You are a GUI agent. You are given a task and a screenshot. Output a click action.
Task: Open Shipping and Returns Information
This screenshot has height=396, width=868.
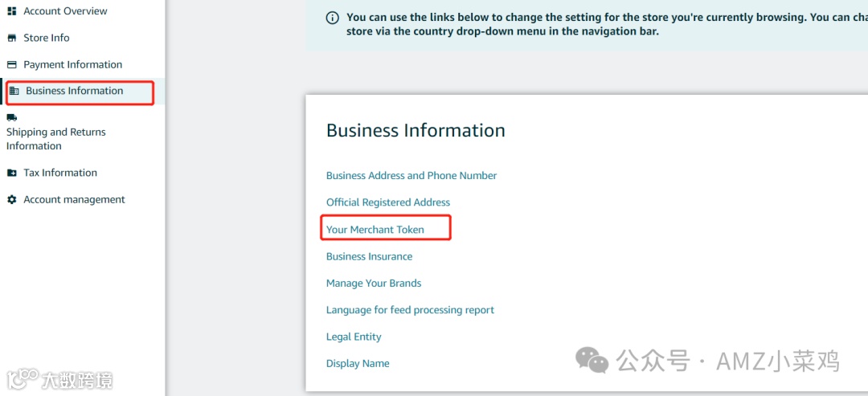click(56, 139)
